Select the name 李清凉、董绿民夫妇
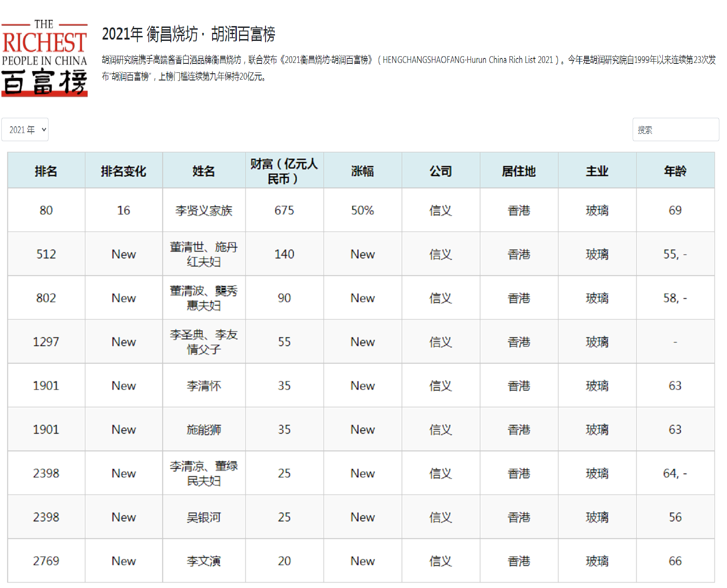Screen dimensions: 727x588 204,473
